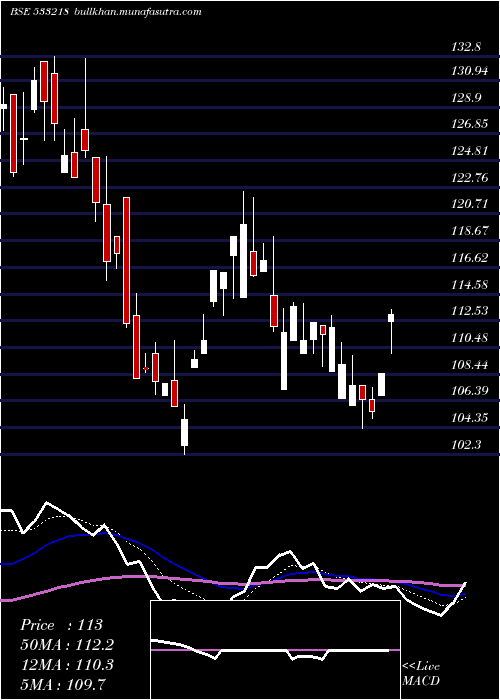This screenshot has width=500, height=700.
Task: Click inside the MACD inset panel
Action: (x=275, y=650)
